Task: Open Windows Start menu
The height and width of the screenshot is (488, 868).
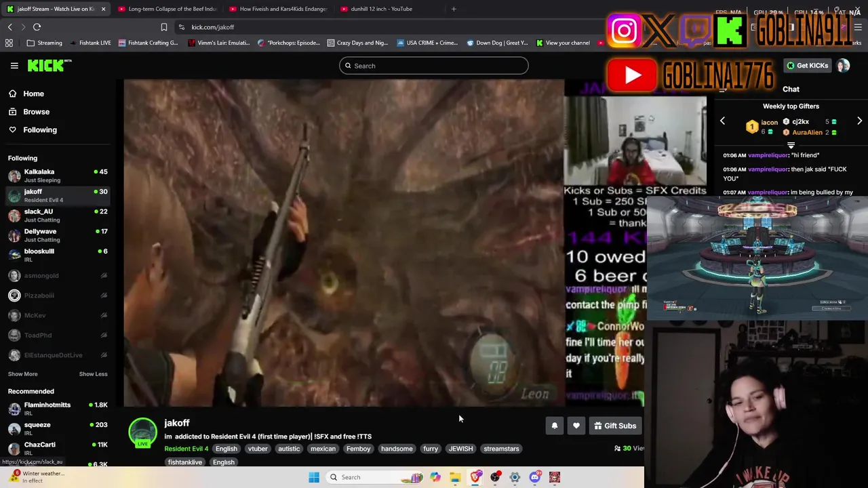Action: 314,477
